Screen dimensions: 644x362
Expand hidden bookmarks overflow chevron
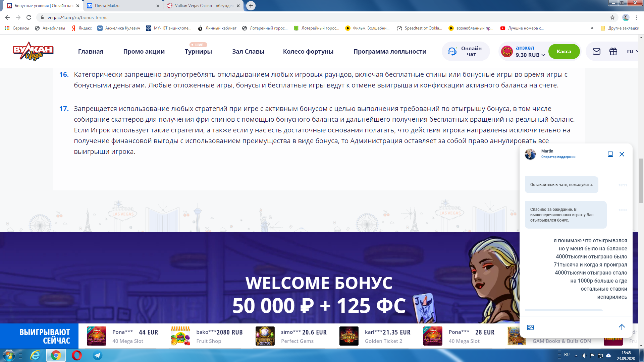pos(592,28)
